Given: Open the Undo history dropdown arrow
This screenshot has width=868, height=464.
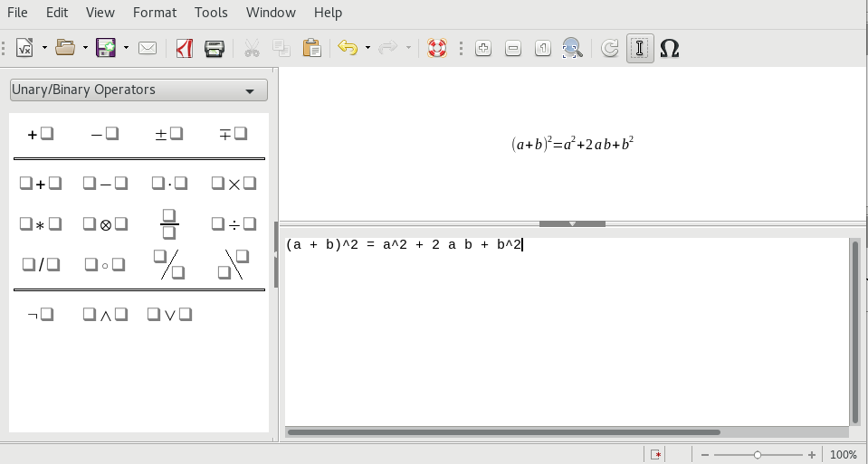Looking at the screenshot, I should (x=367, y=48).
